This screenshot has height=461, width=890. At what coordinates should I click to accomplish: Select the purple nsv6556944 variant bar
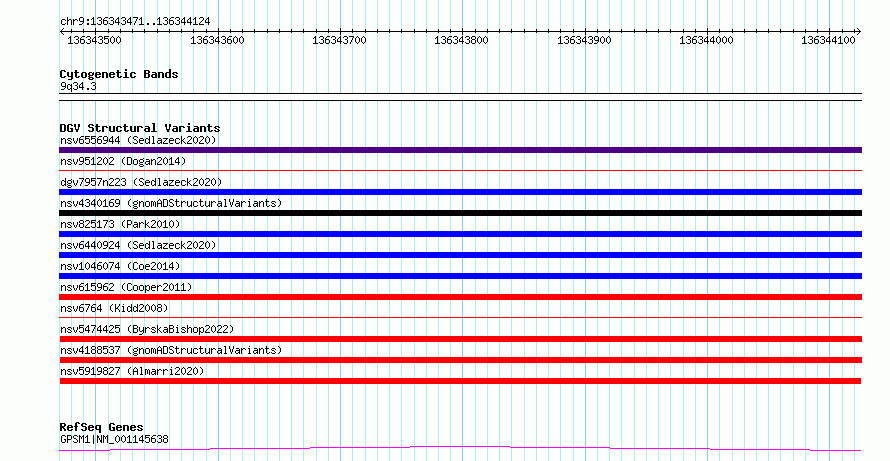(x=460, y=150)
